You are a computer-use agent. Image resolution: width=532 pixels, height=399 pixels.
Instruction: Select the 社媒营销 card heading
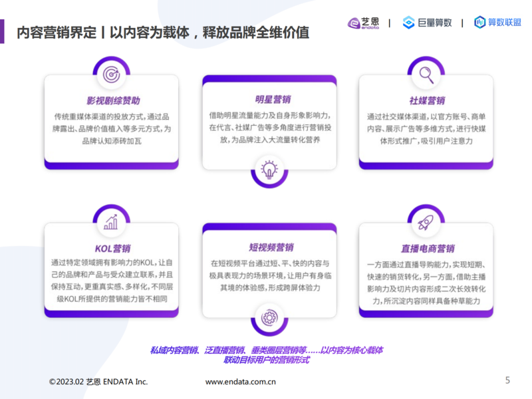point(426,101)
